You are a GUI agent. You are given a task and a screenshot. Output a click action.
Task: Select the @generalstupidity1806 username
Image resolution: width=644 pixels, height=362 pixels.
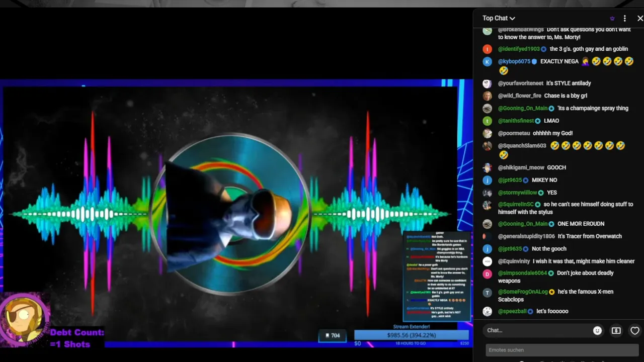[526, 236]
